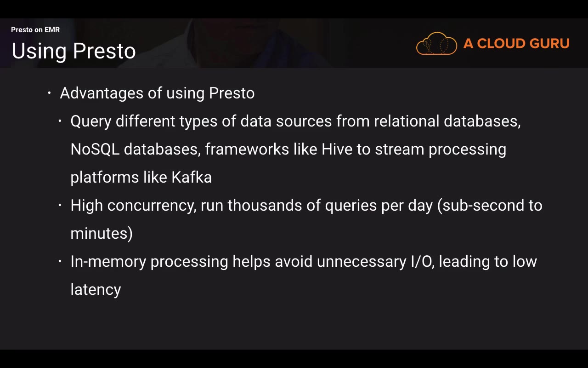
Task: Click the words "relational databases"
Action: [x=447, y=121]
